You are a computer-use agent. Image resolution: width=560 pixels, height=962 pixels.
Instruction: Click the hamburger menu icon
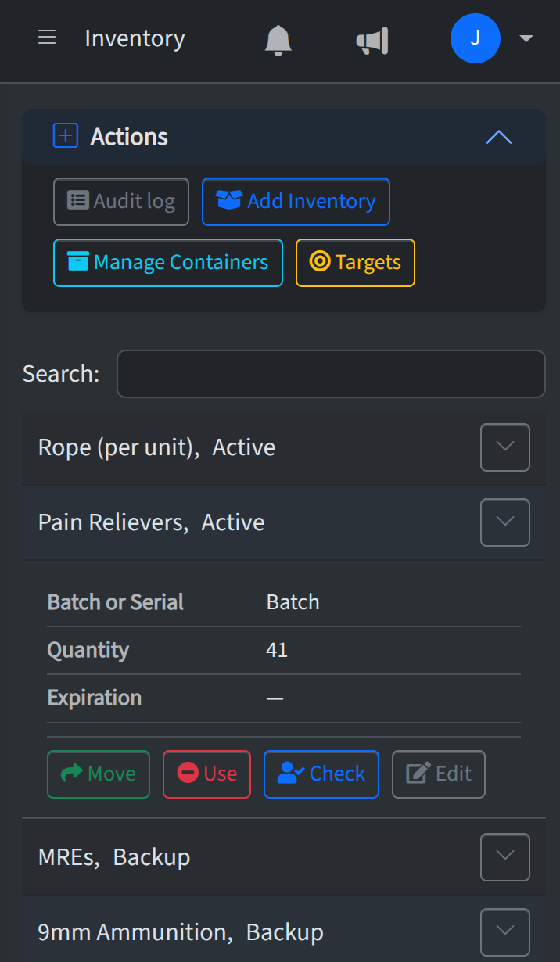tap(47, 38)
